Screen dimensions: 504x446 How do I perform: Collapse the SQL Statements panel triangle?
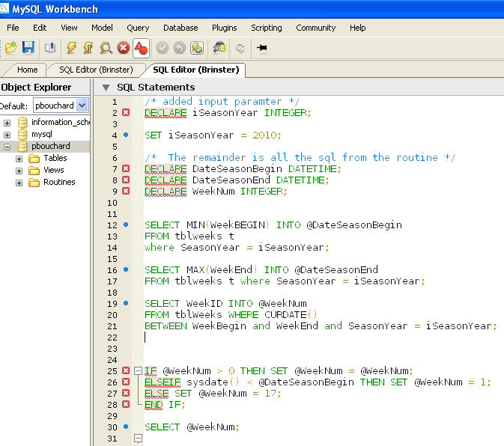click(x=106, y=88)
